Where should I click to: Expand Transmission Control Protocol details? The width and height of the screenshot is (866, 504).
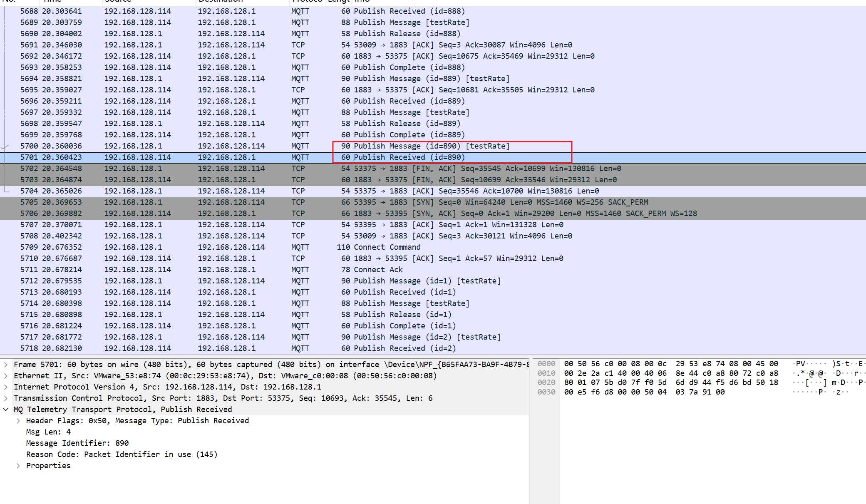click(x=5, y=398)
